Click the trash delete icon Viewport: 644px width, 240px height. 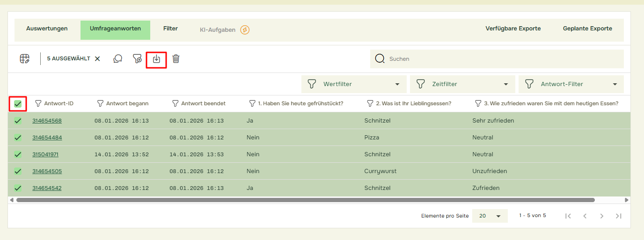pyautogui.click(x=176, y=59)
